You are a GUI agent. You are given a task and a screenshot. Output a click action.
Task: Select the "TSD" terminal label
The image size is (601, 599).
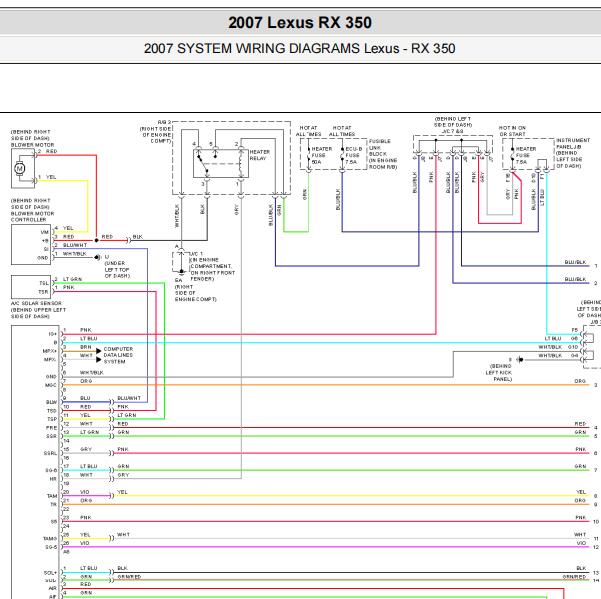(52, 410)
